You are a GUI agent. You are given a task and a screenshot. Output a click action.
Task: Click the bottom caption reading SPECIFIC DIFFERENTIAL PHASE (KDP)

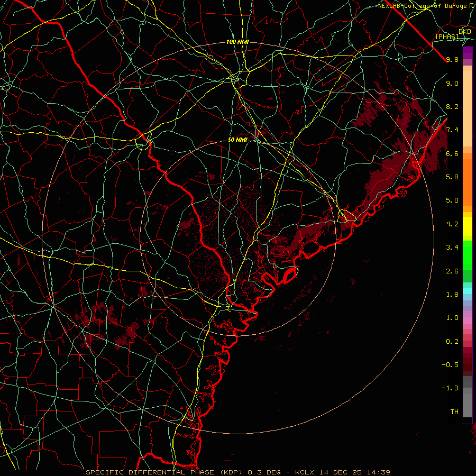tap(166, 472)
